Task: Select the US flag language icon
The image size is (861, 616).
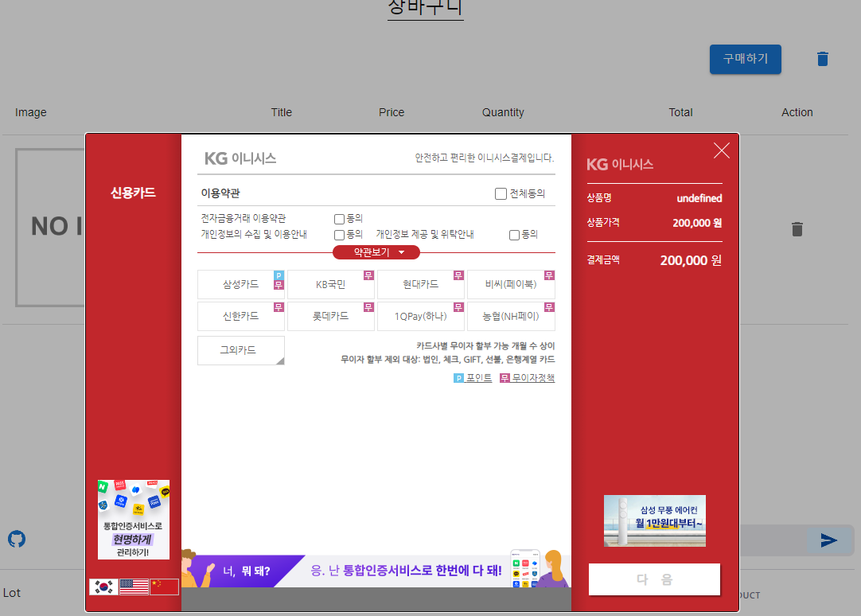Action: pyautogui.click(x=134, y=587)
